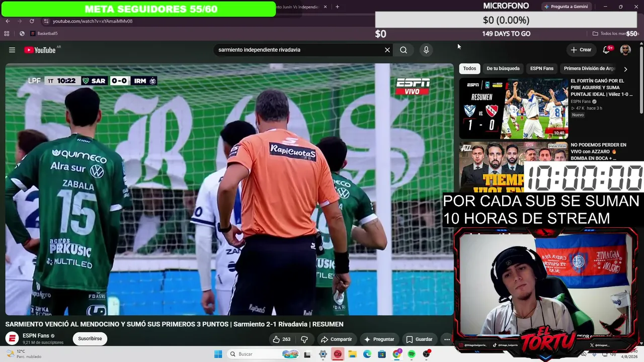Open Microsoft Edge from the taskbar

[x=367, y=354]
